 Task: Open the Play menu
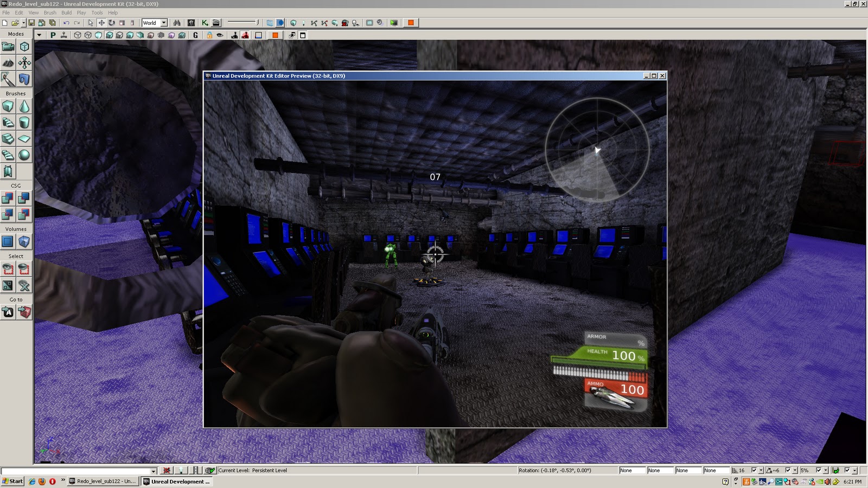coord(81,12)
